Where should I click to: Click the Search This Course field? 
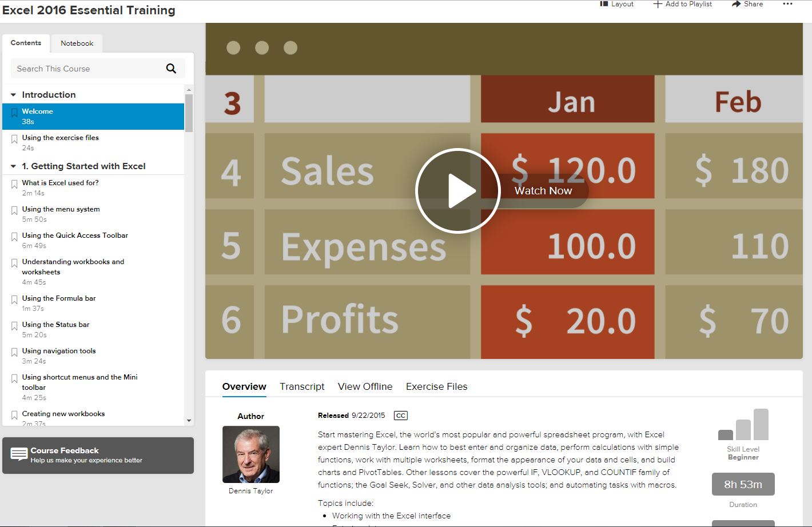click(86, 69)
